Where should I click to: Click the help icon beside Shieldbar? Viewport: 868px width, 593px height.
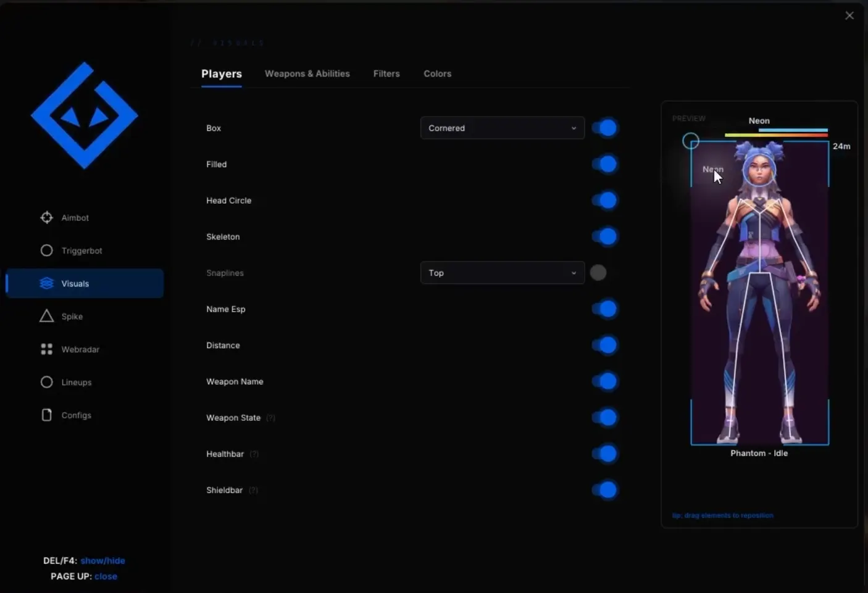[253, 491]
